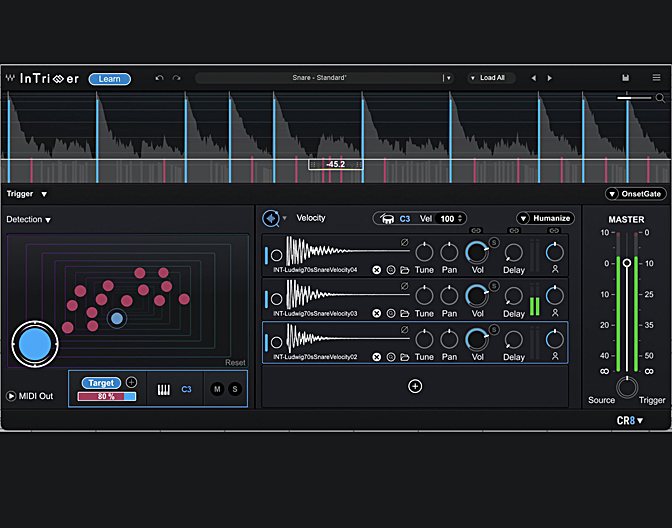Click the person icon on SnareVelocity03 row
672x528 pixels.
coord(555,313)
